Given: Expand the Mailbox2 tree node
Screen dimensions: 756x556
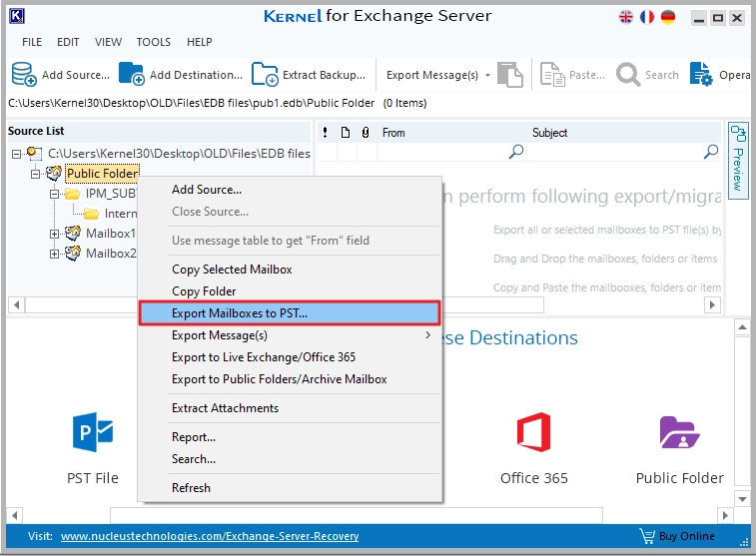Looking at the screenshot, I should (55, 254).
